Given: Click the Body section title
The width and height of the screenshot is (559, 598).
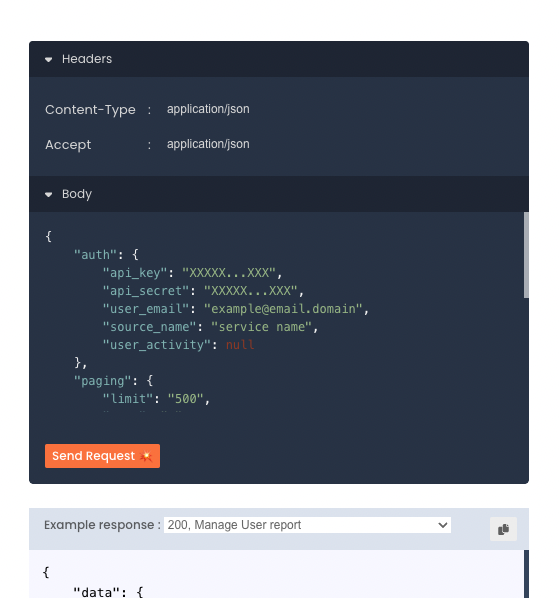Looking at the screenshot, I should [x=77, y=194].
